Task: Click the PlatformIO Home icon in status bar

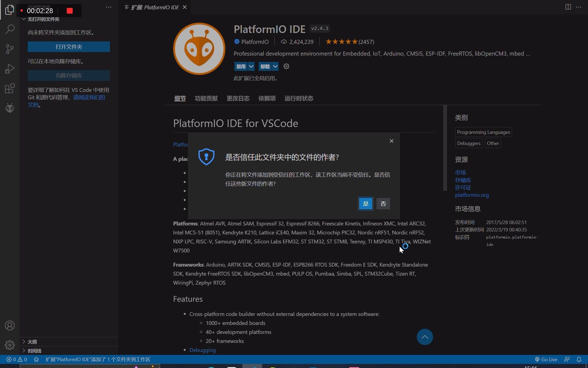Action: click(x=36, y=359)
